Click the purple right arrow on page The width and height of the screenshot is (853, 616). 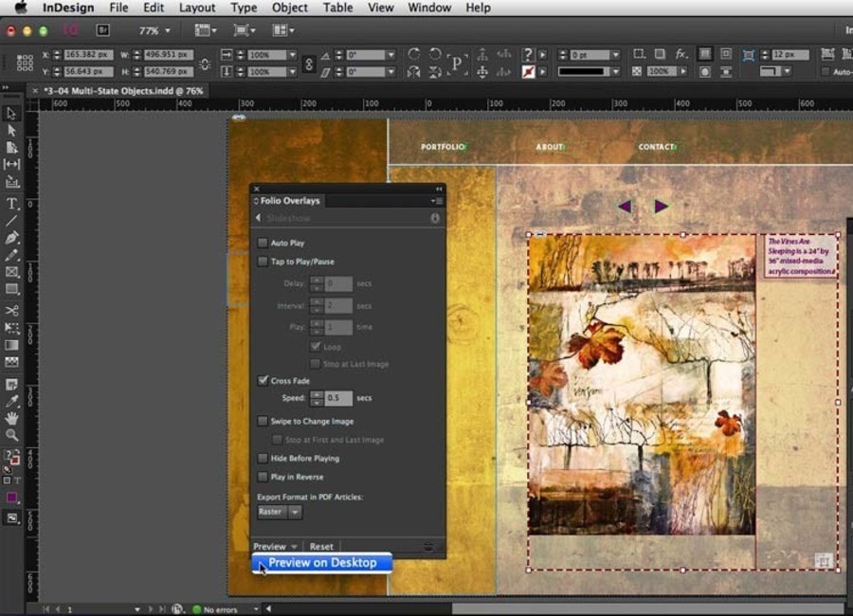(661, 207)
